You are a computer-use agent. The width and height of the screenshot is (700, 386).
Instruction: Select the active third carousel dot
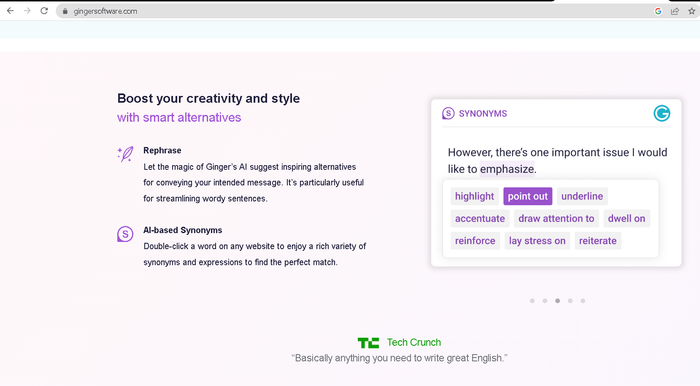click(558, 301)
